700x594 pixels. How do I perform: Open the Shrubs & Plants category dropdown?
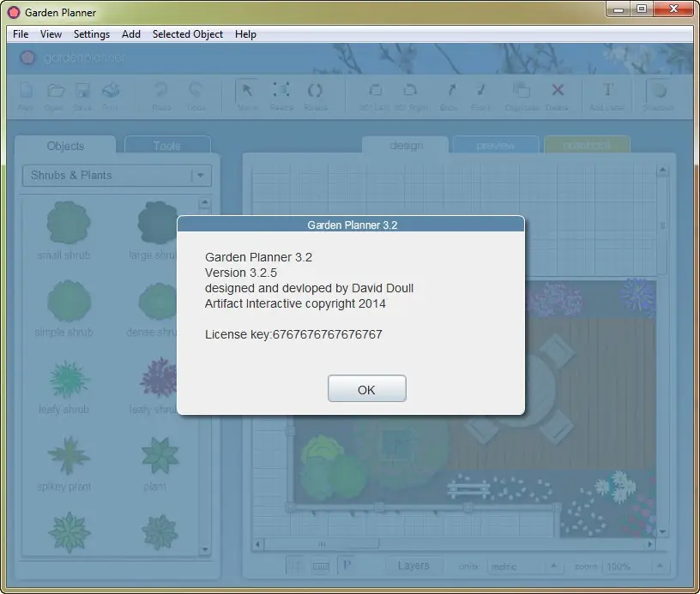[117, 175]
